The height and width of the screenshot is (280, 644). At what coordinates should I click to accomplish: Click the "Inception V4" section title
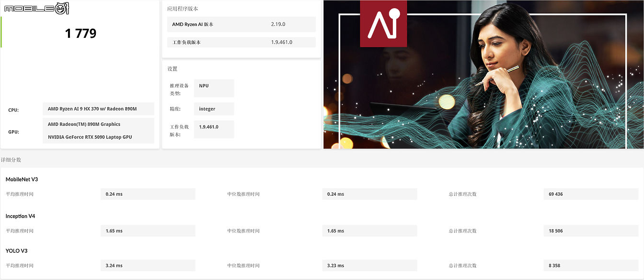[x=20, y=216]
